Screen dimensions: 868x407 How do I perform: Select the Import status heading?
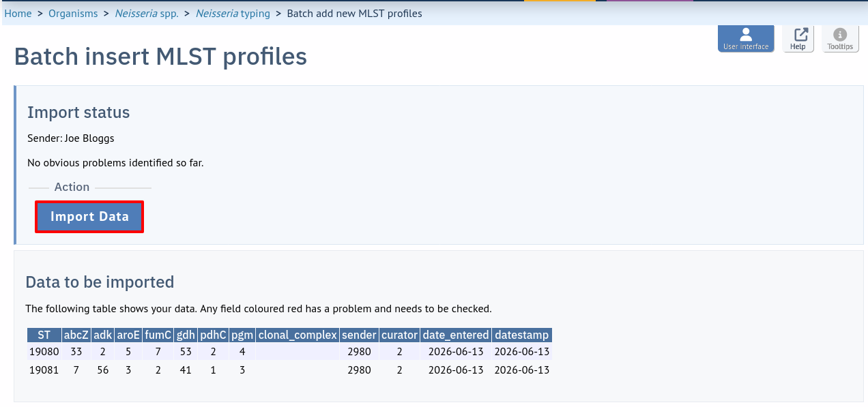(x=78, y=112)
